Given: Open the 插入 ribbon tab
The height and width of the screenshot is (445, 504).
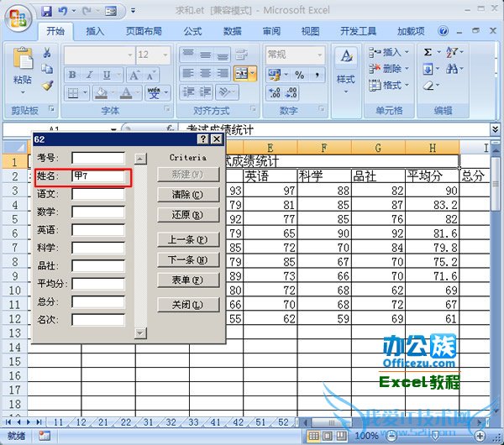Looking at the screenshot, I should [95, 31].
